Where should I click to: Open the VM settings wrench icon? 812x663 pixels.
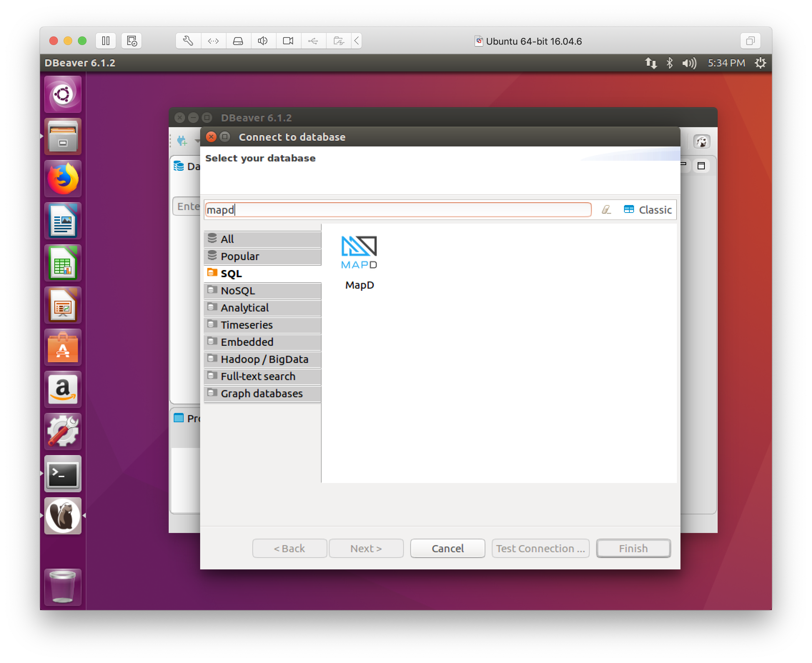188,41
